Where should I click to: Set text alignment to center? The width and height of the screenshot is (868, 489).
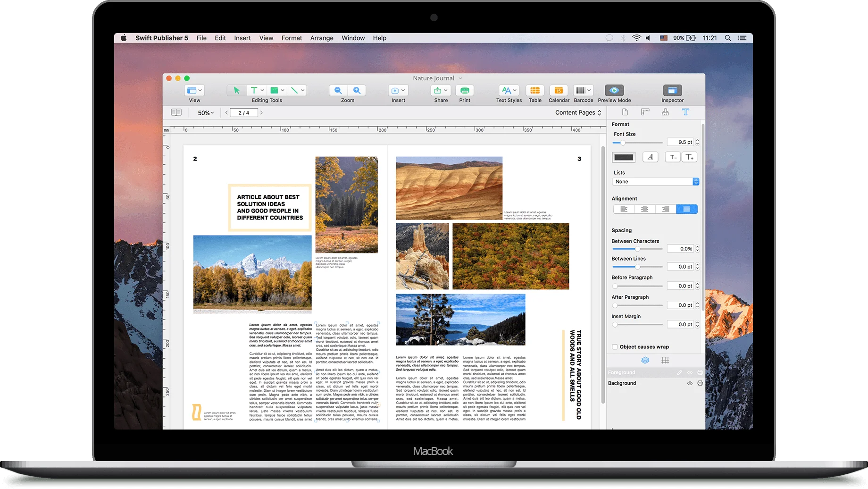coord(644,209)
